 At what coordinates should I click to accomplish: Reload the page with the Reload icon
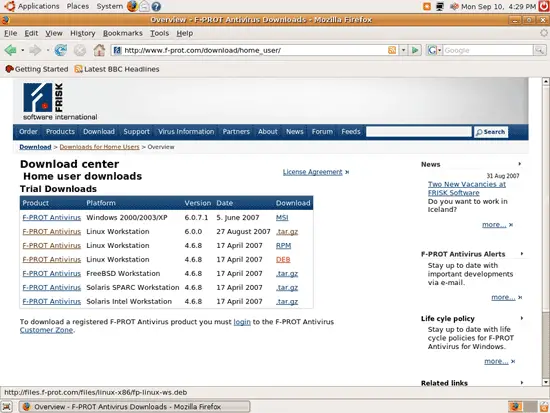(x=60, y=50)
